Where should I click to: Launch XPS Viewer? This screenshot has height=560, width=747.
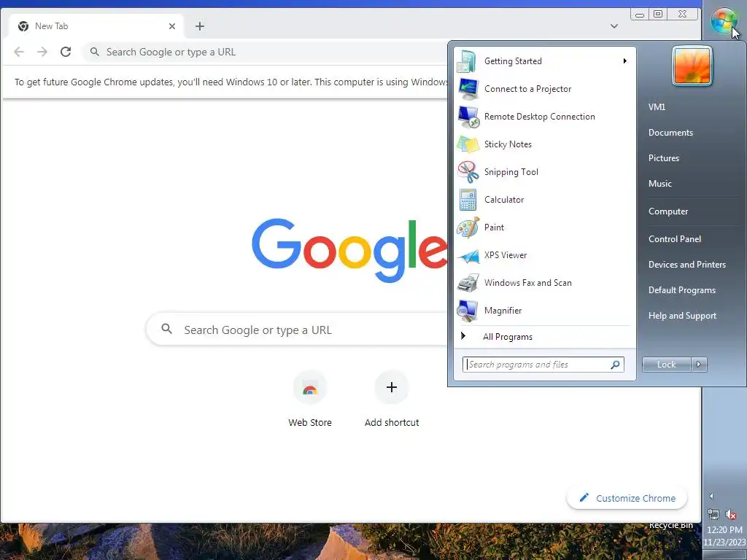(x=543, y=254)
